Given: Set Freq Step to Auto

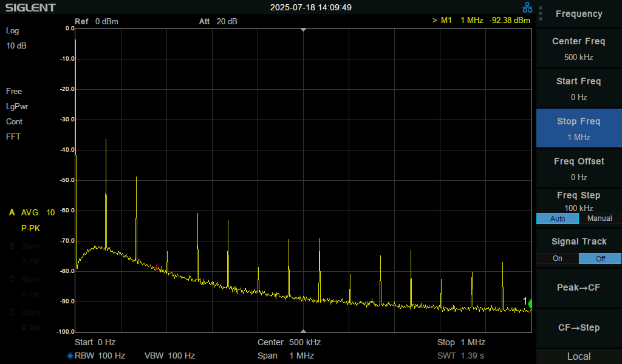Looking at the screenshot, I should pyautogui.click(x=558, y=218).
